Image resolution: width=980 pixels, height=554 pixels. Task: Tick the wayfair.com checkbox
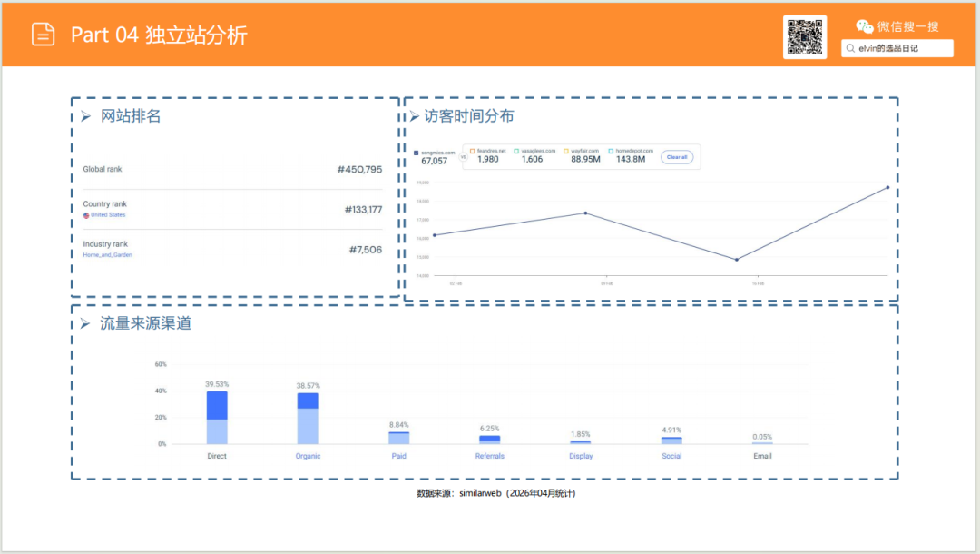pyautogui.click(x=566, y=151)
